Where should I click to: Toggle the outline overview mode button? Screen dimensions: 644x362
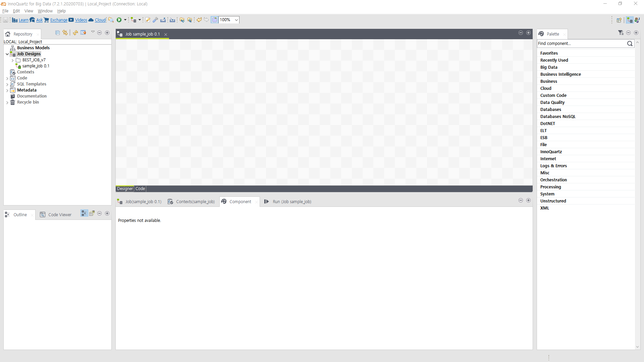coord(92,213)
